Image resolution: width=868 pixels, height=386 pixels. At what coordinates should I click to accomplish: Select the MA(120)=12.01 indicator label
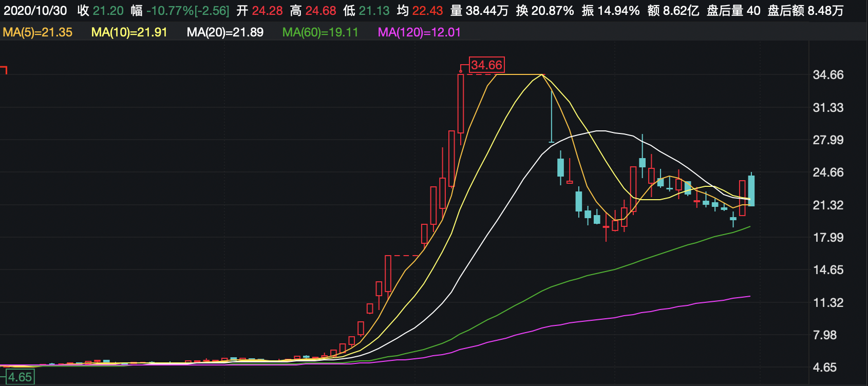[419, 32]
